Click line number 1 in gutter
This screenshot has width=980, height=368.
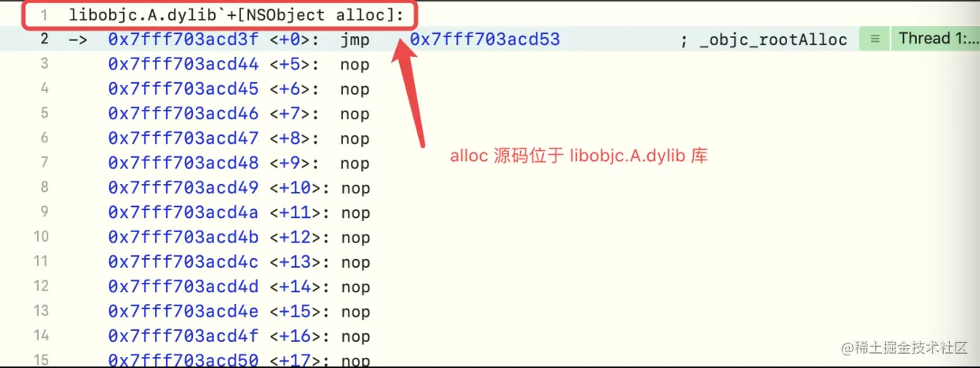(x=44, y=15)
